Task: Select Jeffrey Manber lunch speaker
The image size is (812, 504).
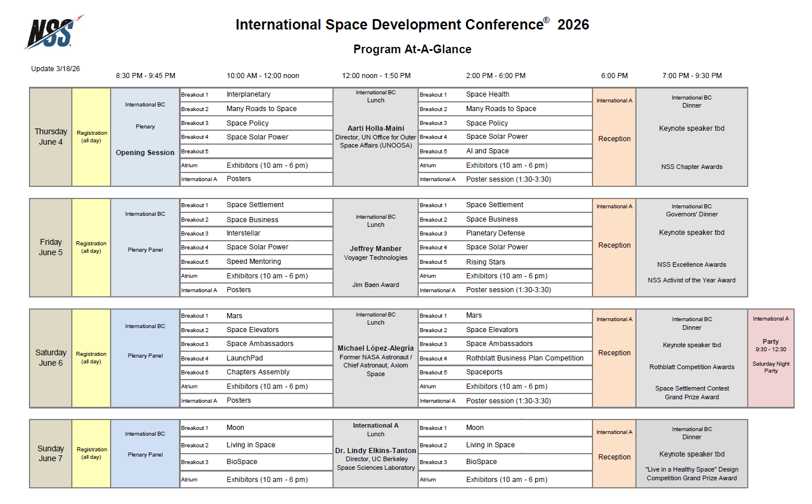Action: click(x=375, y=249)
